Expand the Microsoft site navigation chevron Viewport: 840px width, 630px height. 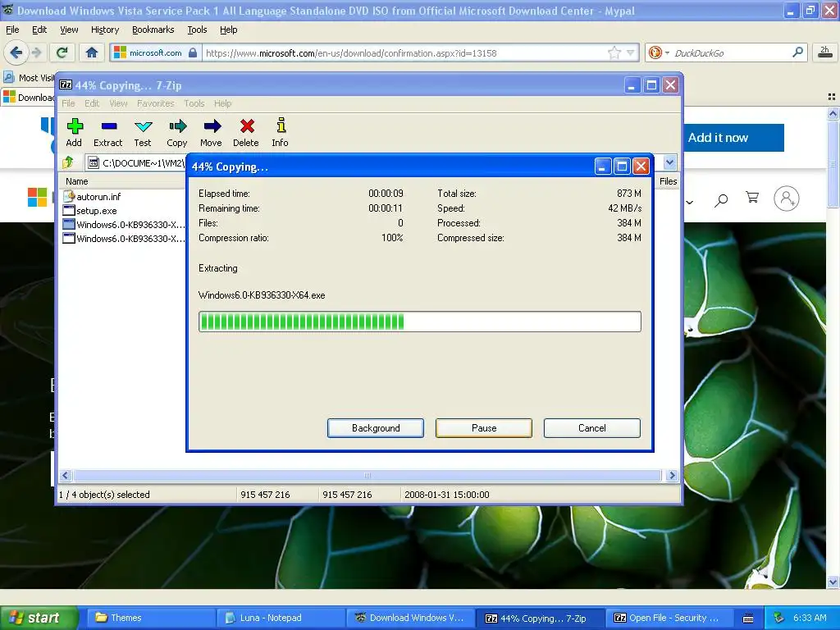689,202
